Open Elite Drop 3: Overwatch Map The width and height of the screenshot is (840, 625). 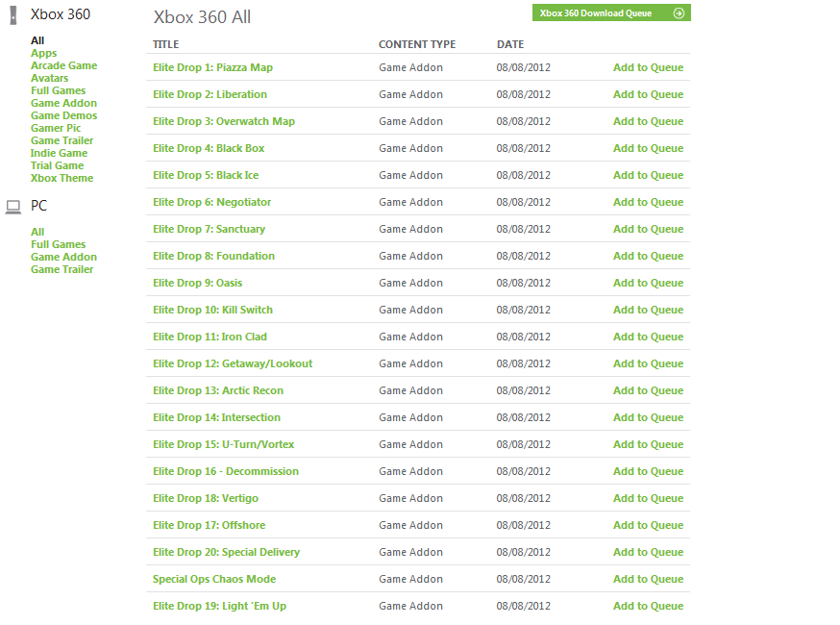tap(224, 121)
